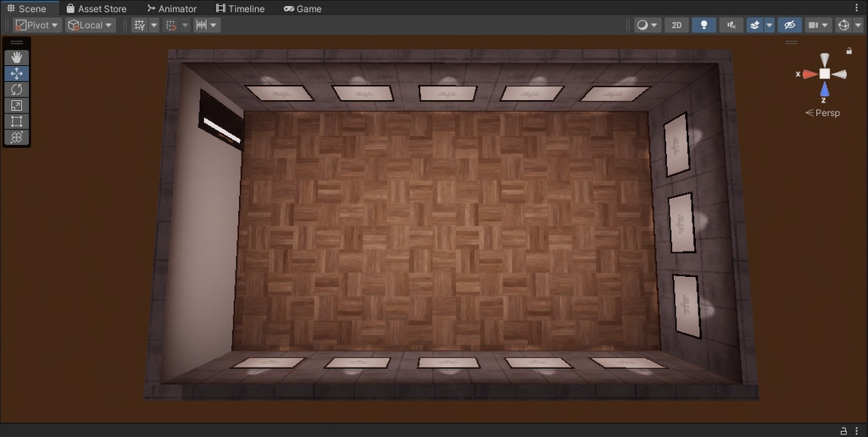The height and width of the screenshot is (437, 868).
Task: Toggle 2D view mode
Action: tap(676, 25)
